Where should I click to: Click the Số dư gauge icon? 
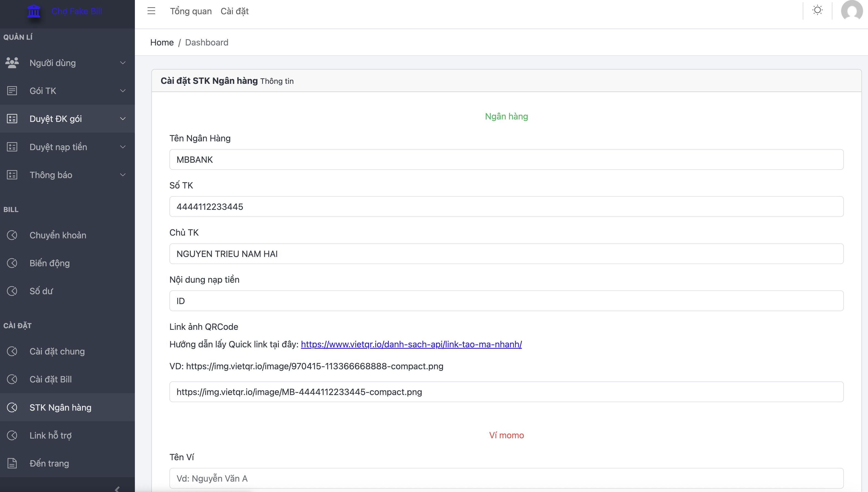pos(12,291)
